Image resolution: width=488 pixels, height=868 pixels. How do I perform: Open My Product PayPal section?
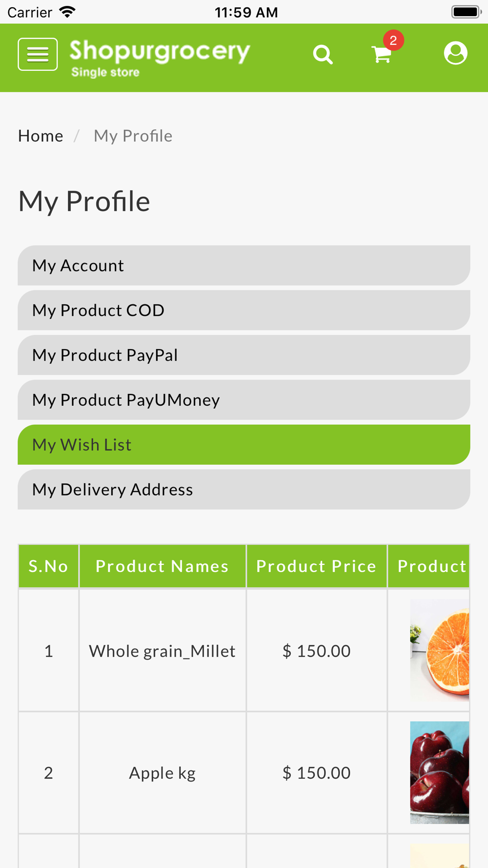(244, 355)
